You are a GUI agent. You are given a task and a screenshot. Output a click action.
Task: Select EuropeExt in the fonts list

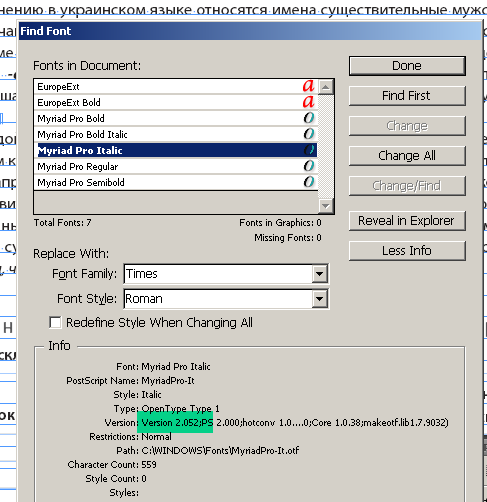click(176, 87)
